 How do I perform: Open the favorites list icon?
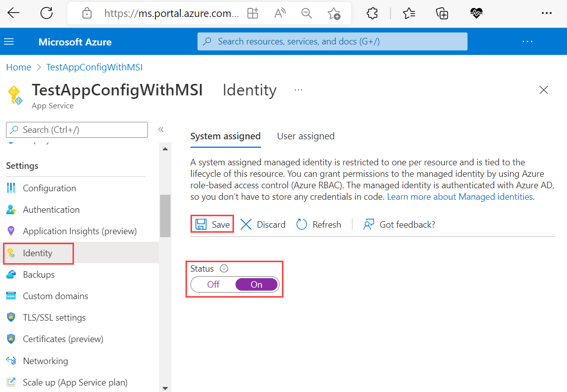pos(408,13)
